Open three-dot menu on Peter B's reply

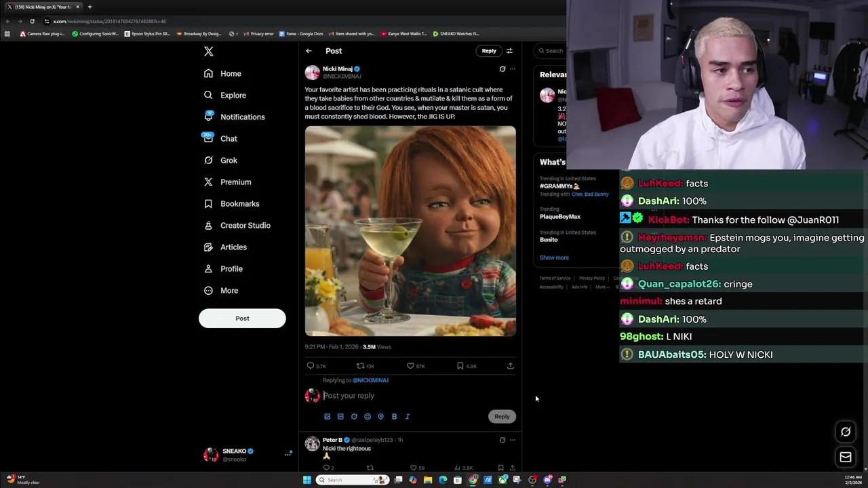(x=512, y=440)
